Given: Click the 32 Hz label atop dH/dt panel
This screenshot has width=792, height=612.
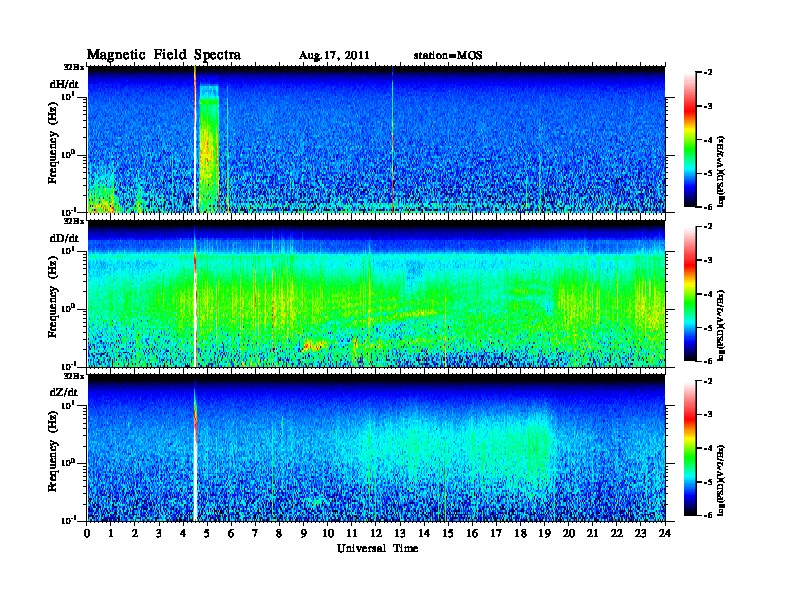Looking at the screenshot, I should pos(73,67).
